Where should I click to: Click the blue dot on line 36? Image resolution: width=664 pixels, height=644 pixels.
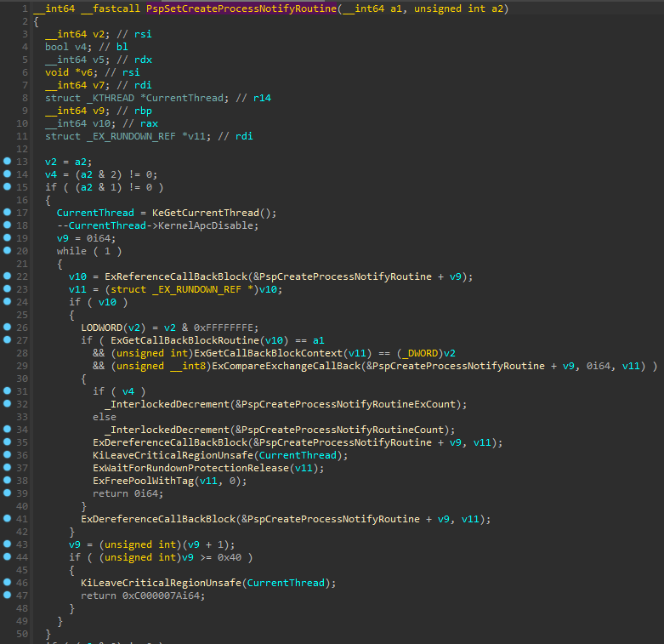click(x=7, y=454)
